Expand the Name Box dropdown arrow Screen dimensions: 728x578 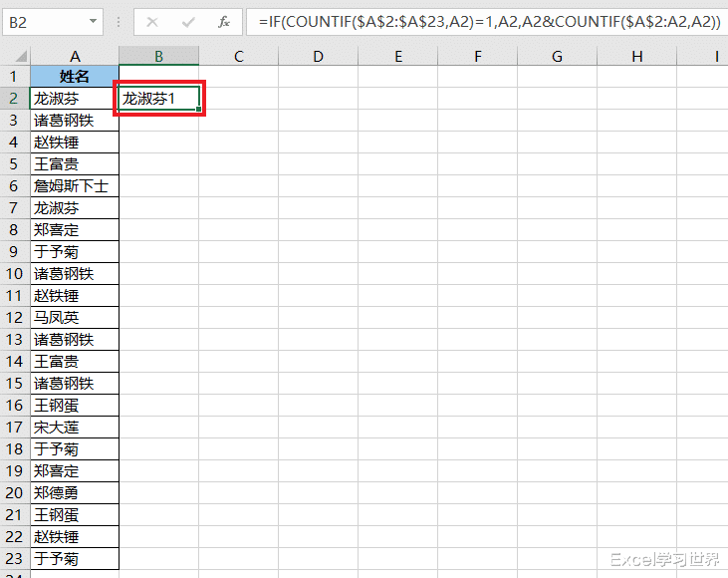tap(93, 21)
